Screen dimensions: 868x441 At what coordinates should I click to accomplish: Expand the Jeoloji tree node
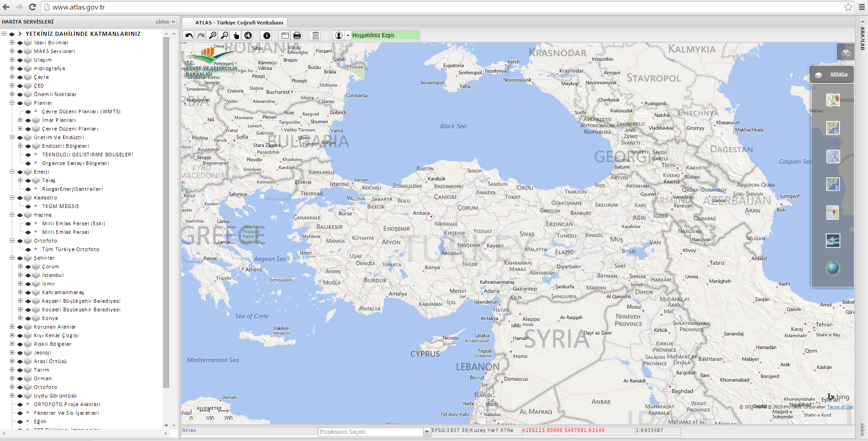[12, 353]
